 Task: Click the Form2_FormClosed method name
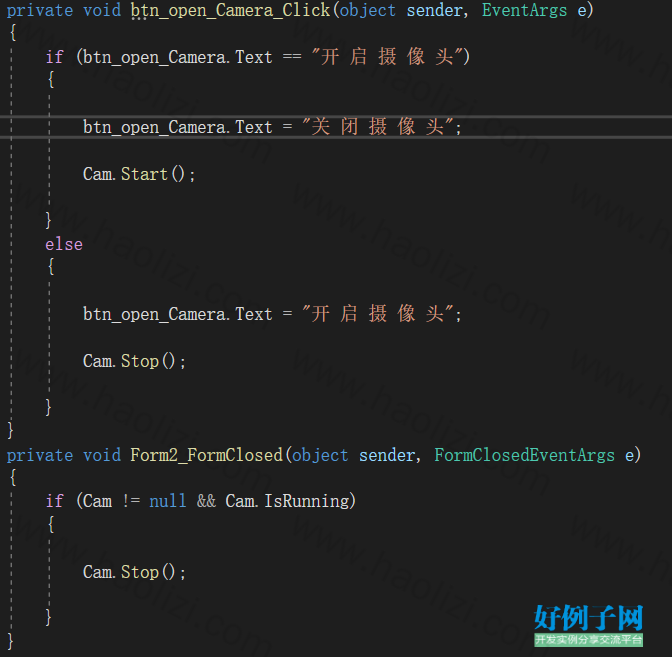[x=207, y=455]
